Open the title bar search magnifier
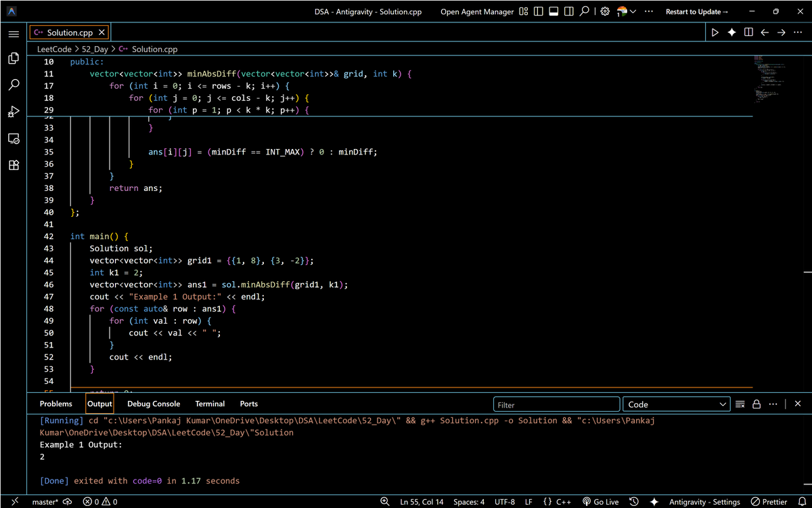The image size is (812, 508). tap(585, 12)
